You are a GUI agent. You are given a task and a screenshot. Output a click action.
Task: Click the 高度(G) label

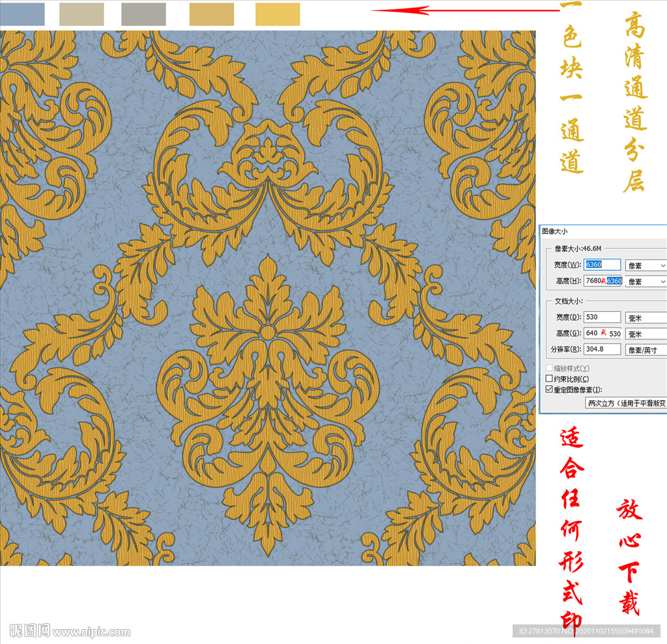(569, 333)
